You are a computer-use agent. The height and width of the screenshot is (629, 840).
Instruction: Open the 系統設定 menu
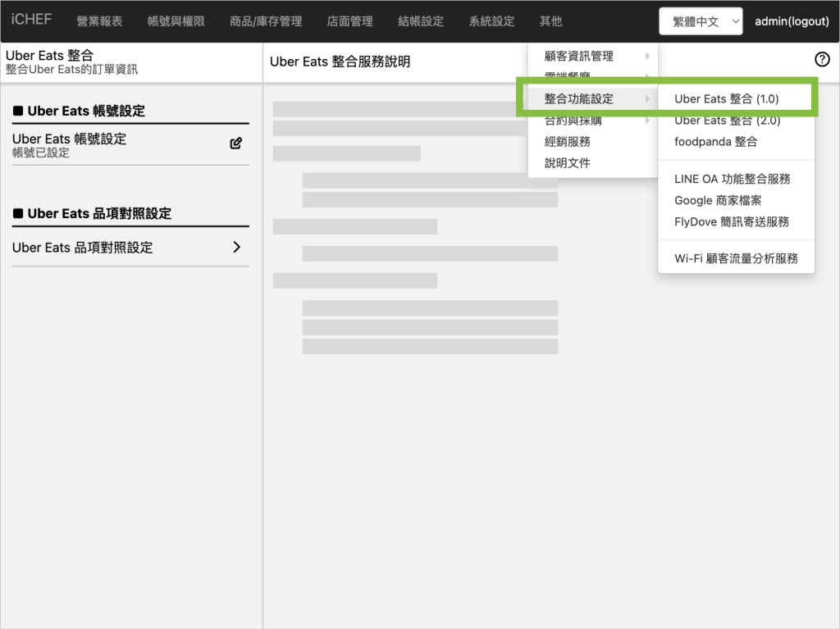(492, 21)
